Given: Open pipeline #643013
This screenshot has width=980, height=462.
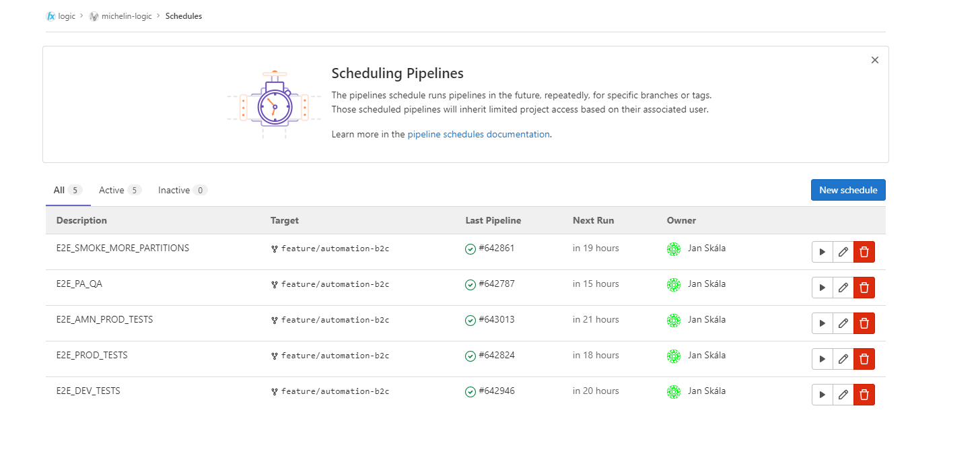Looking at the screenshot, I should pyautogui.click(x=496, y=320).
